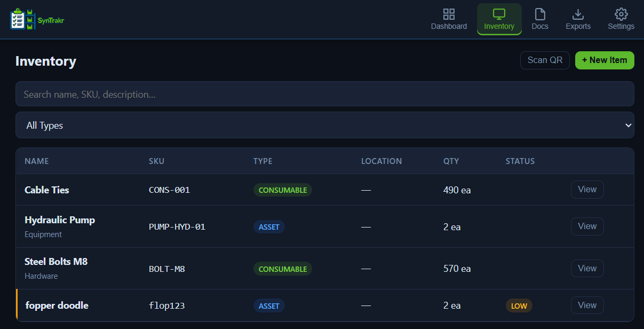Select the Inventory monitor icon
Image resolution: width=644 pixels, height=329 pixels.
tap(499, 14)
